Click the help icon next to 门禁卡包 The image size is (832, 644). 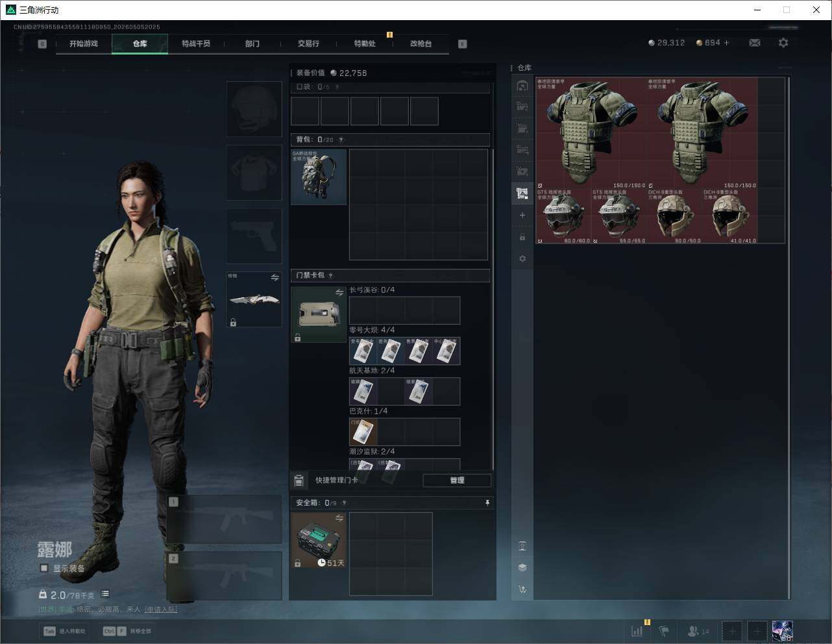(x=330, y=275)
